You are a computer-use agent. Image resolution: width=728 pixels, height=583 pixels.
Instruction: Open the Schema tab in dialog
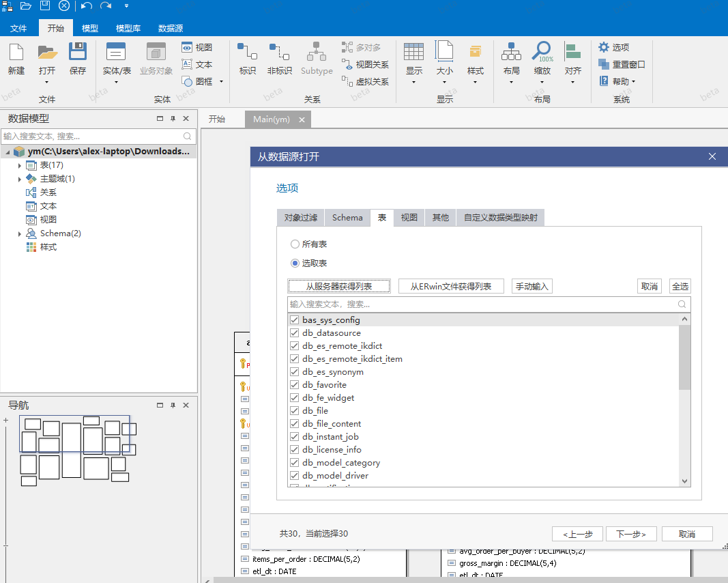point(347,217)
